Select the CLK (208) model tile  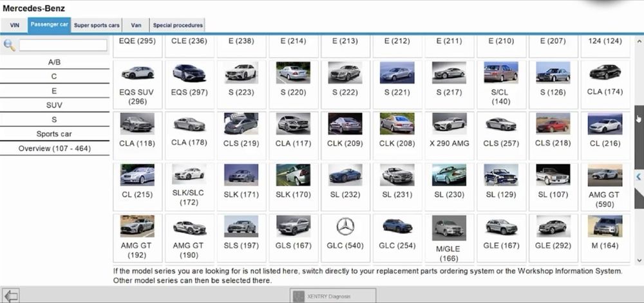tap(397, 135)
